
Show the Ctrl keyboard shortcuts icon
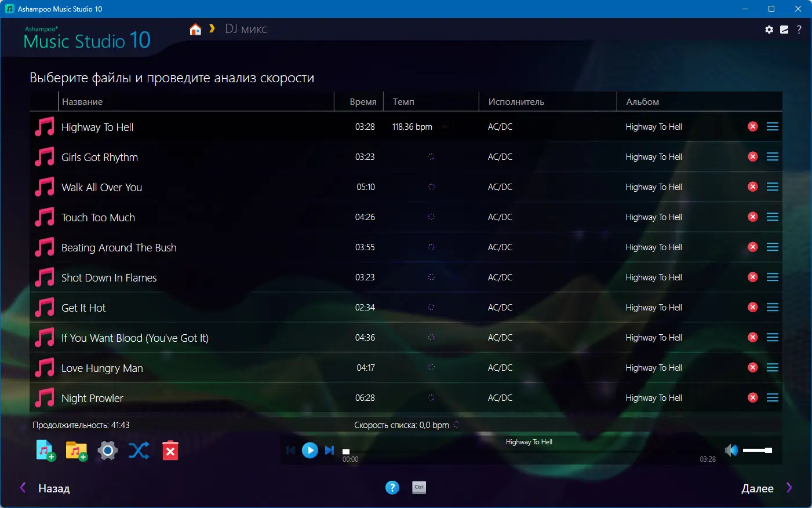(419, 488)
